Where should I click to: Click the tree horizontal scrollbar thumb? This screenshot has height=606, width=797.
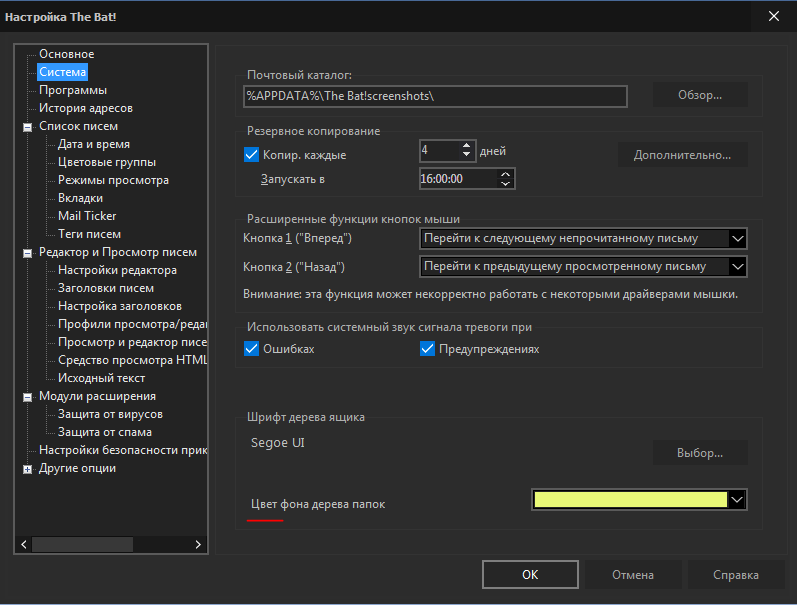click(82, 544)
